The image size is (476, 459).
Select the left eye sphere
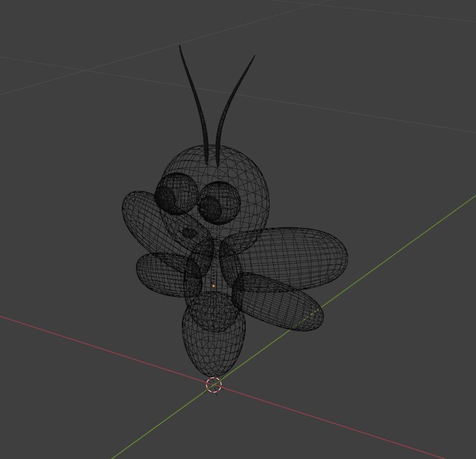176,194
